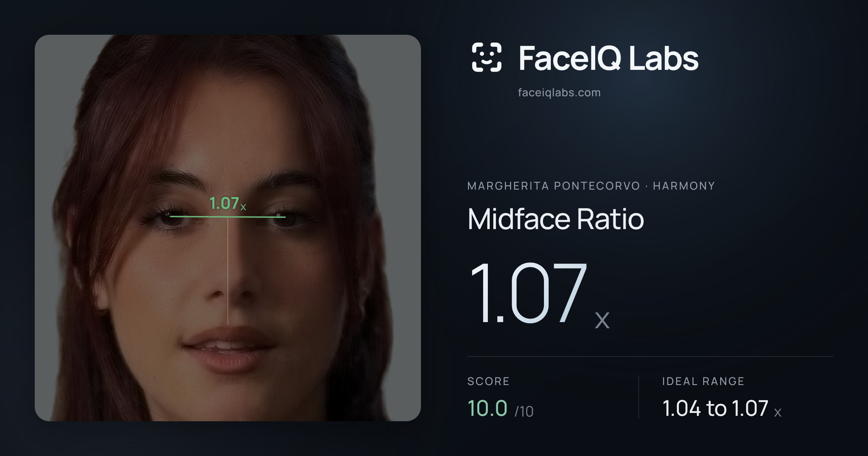Click the IDEAL RANGE label
868x456 pixels.
[x=703, y=381]
